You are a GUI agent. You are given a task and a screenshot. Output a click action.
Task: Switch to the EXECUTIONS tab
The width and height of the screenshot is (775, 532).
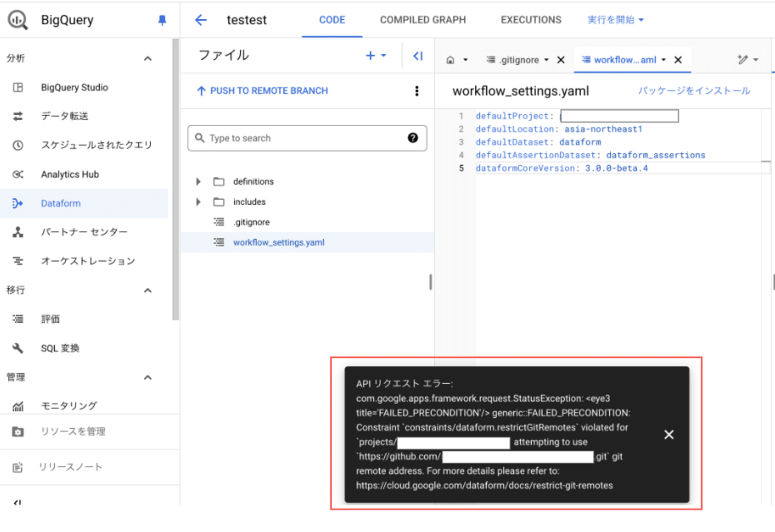531,20
